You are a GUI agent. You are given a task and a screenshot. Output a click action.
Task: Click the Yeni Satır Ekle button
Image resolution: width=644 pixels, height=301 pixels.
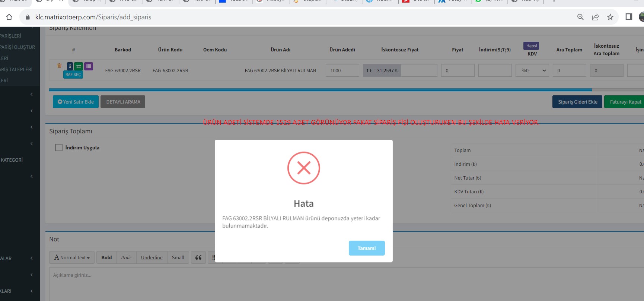[76, 102]
